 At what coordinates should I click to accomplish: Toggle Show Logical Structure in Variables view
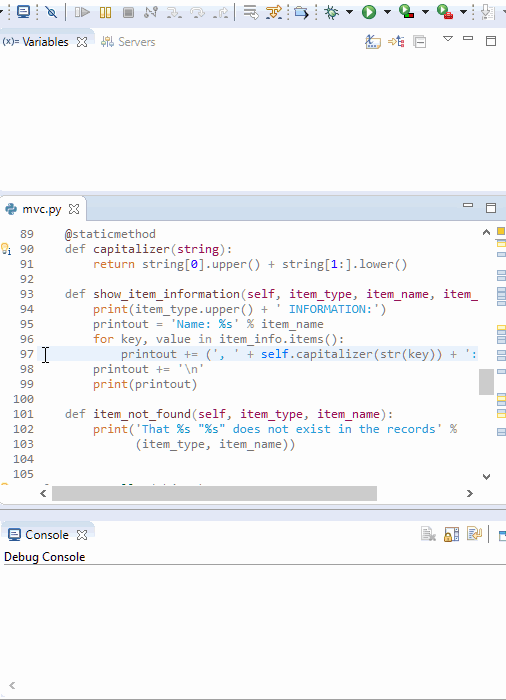396,42
